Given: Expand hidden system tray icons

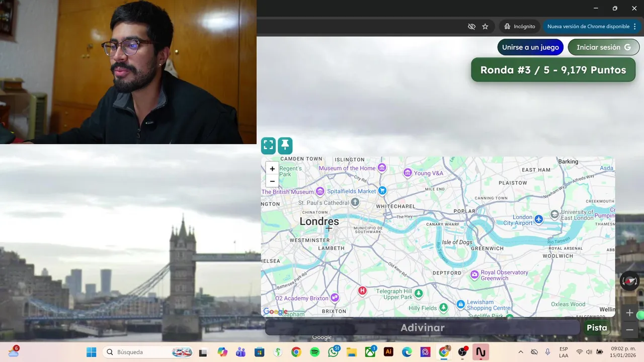Looking at the screenshot, I should [x=521, y=352].
